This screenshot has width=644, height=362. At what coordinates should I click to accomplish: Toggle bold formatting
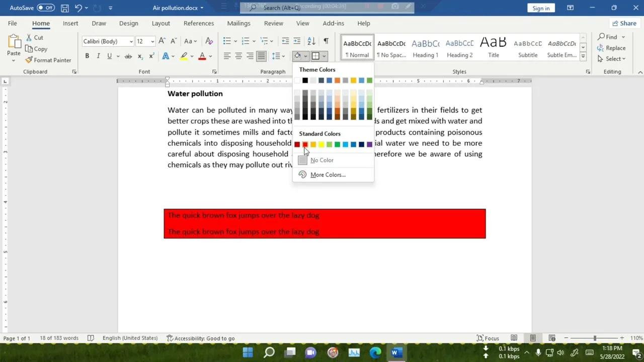click(87, 56)
